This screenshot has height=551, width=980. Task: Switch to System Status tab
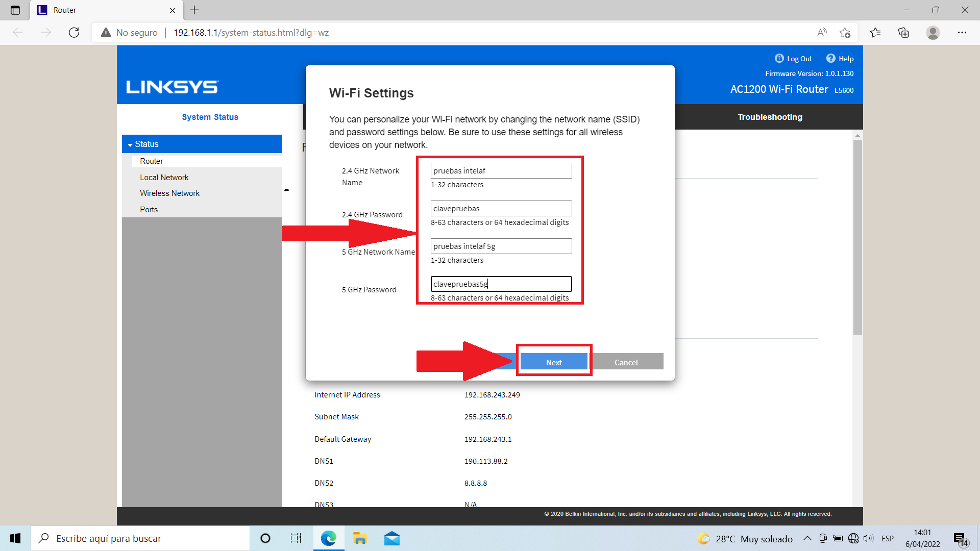(x=210, y=117)
